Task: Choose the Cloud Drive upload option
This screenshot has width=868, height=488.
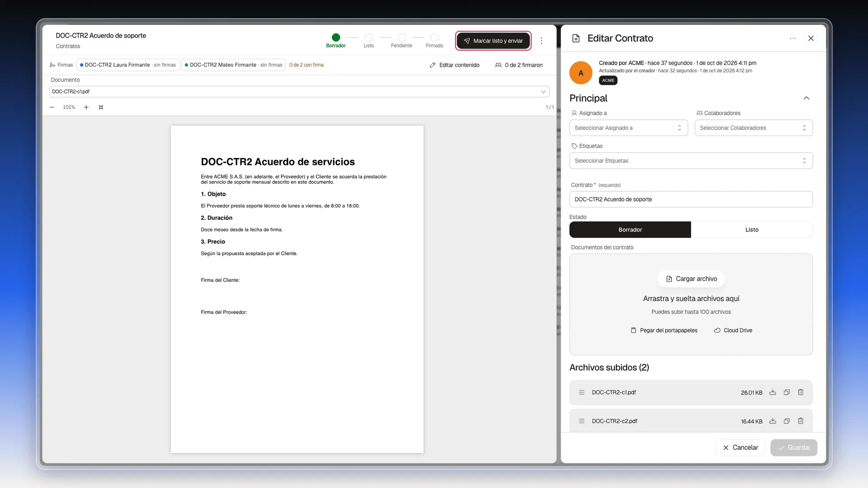Action: click(x=733, y=330)
